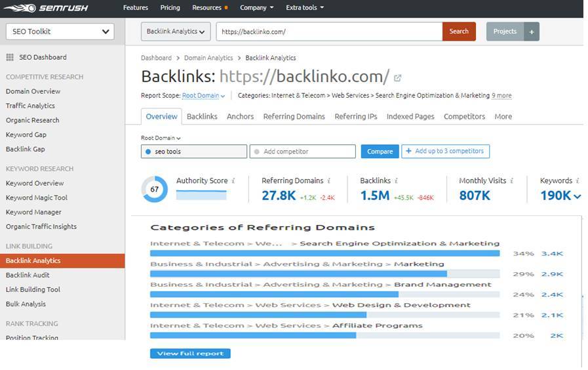Image resolution: width=588 pixels, height=370 pixels.
Task: Click the 1.5M Backlinks value
Action: click(375, 195)
